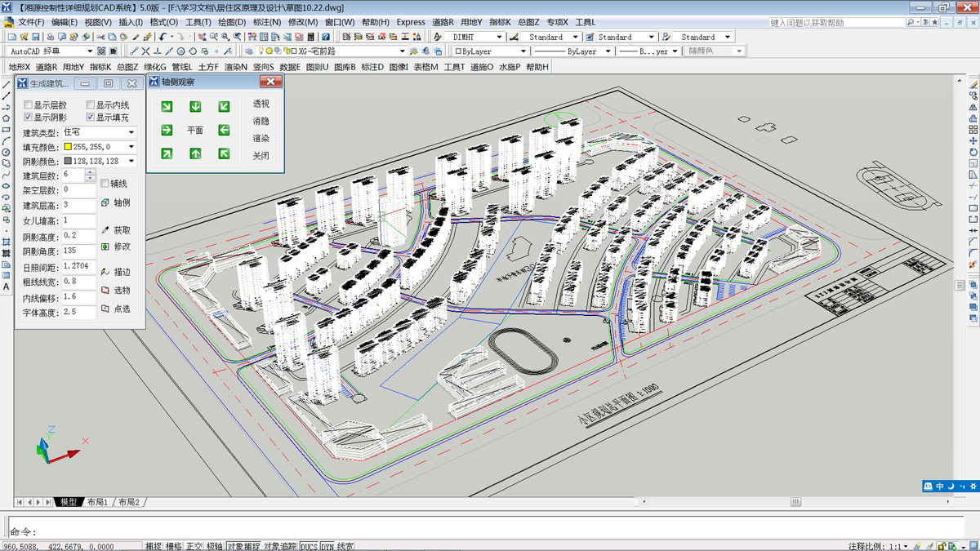Click the 选物 select object icon
The height and width of the screenshot is (551, 980).
(x=105, y=291)
